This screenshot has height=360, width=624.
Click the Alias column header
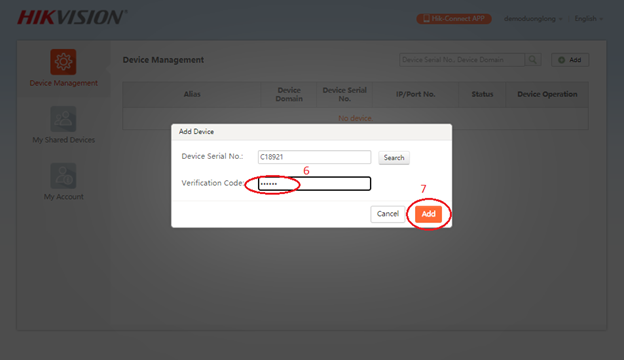point(192,94)
